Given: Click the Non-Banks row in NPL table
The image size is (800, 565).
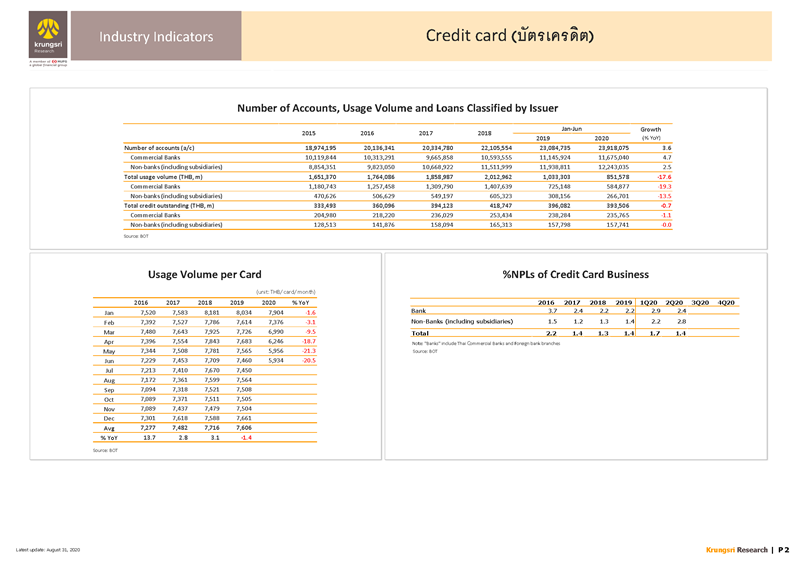Looking at the screenshot, I should click(x=462, y=321).
